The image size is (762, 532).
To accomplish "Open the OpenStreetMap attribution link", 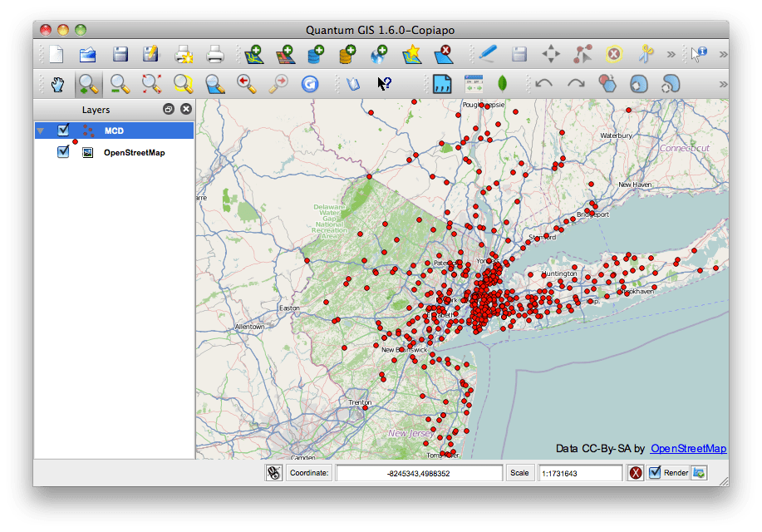I will click(x=688, y=449).
